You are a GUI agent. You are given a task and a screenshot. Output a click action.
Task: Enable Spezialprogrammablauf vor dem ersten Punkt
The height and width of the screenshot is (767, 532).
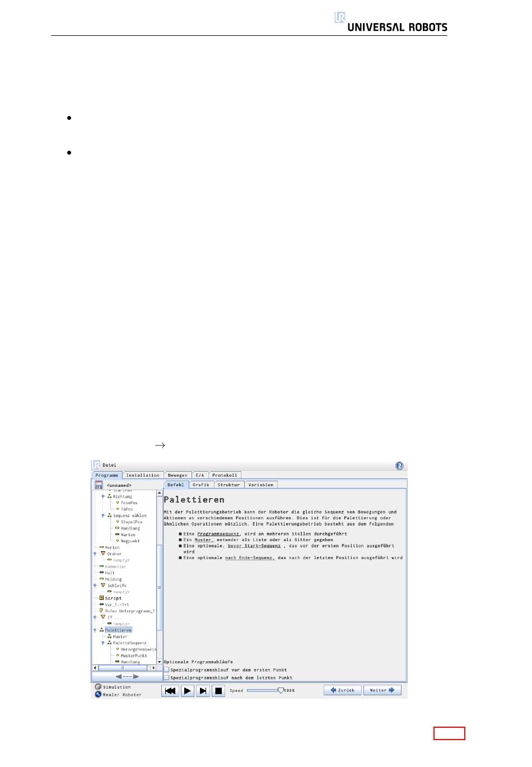point(166,670)
